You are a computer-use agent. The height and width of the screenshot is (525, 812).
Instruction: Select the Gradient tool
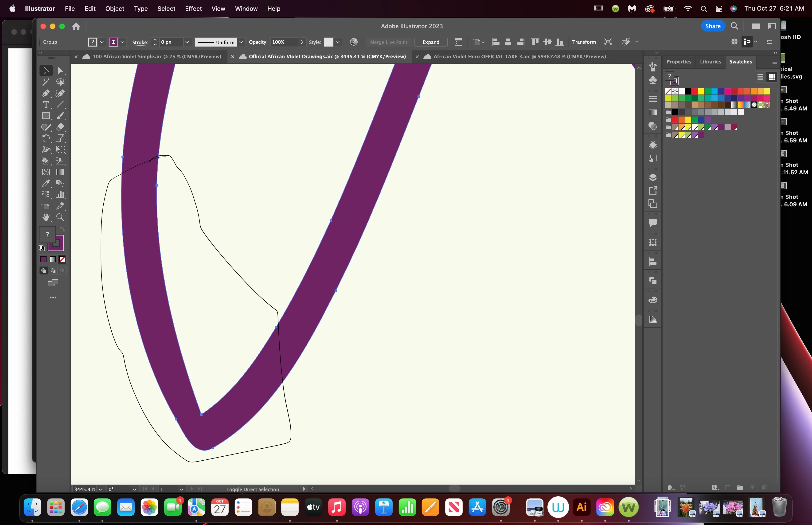click(60, 172)
